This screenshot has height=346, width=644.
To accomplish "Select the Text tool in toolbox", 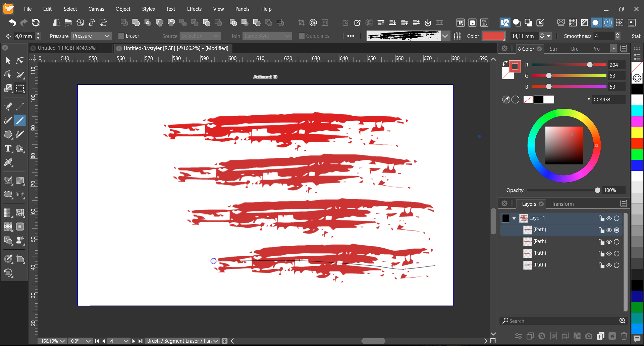I will pos(8,148).
